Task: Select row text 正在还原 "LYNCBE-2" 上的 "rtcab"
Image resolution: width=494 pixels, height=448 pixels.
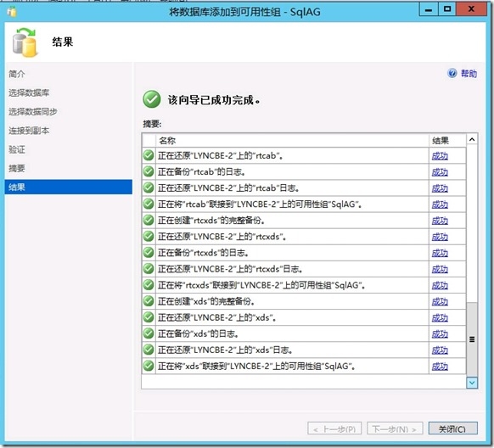Action: click(x=220, y=155)
